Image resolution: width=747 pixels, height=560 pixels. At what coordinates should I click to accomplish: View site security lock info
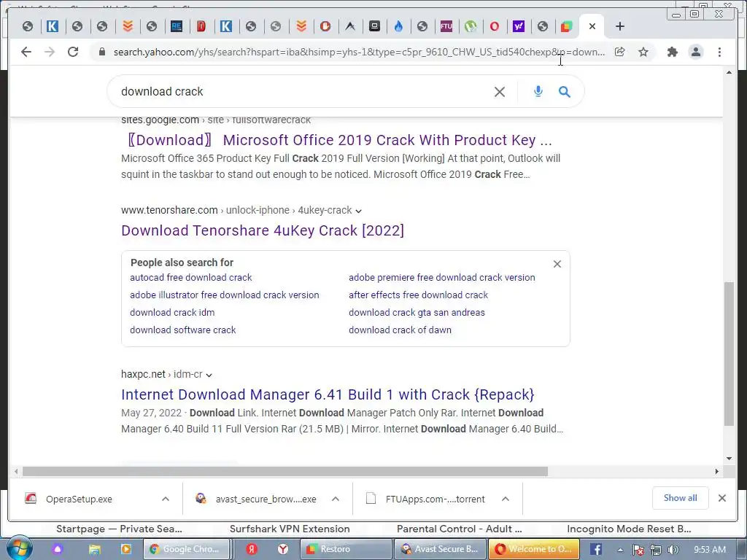coord(101,52)
